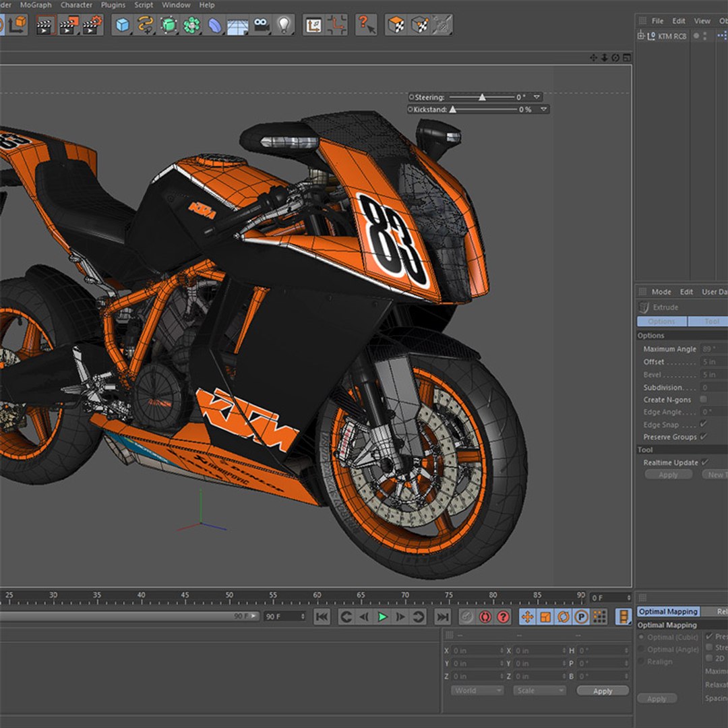Click the coordinate system axis icon
The image size is (728, 728).
click(x=18, y=25)
